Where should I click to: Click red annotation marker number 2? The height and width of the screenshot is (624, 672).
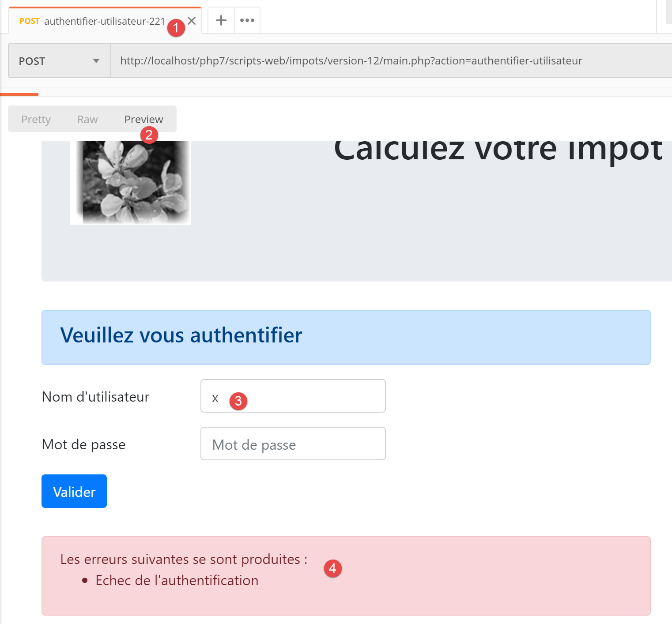pos(149,135)
